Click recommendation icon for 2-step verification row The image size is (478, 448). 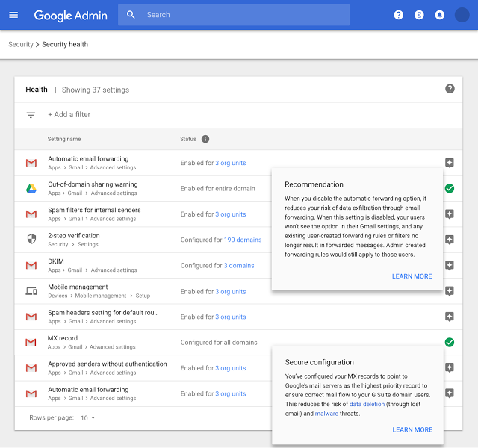(449, 240)
